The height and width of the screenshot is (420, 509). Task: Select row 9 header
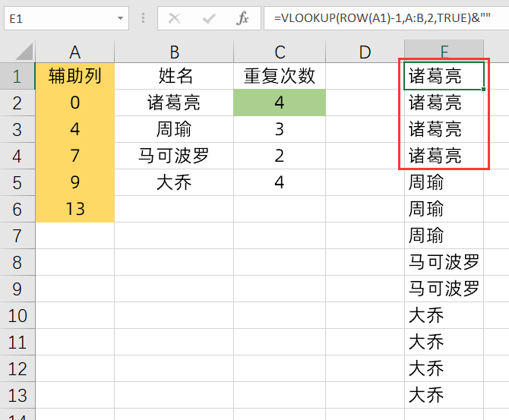(17, 289)
